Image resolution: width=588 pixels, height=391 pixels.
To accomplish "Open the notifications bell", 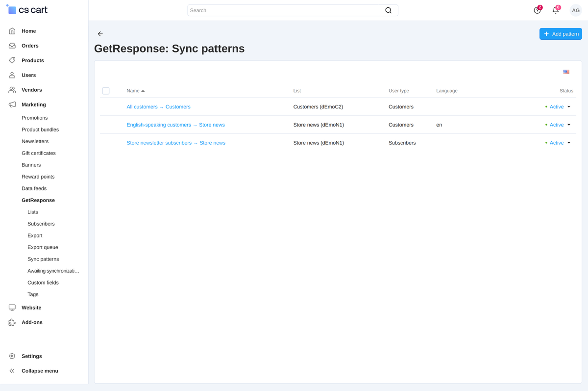I will click(556, 10).
